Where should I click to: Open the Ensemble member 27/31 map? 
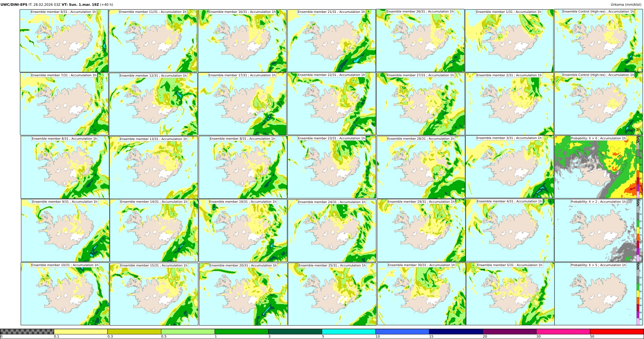point(421,104)
